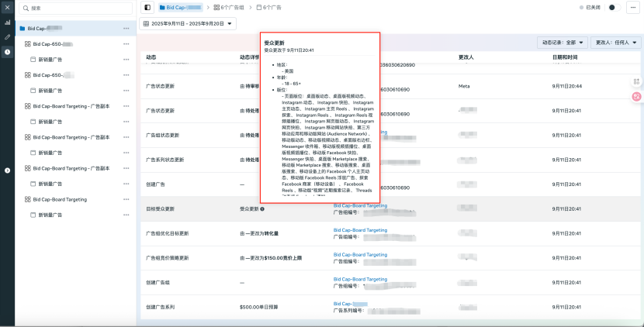Screen dimensions: 644x327
Task: Open the clock activity history icon
Action: pos(8,52)
